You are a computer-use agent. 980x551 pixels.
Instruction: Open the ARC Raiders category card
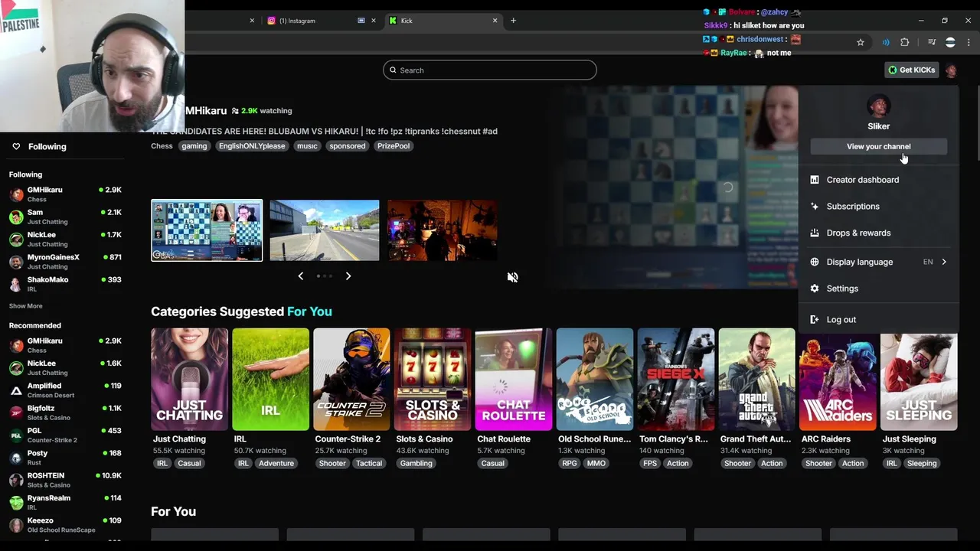click(838, 380)
